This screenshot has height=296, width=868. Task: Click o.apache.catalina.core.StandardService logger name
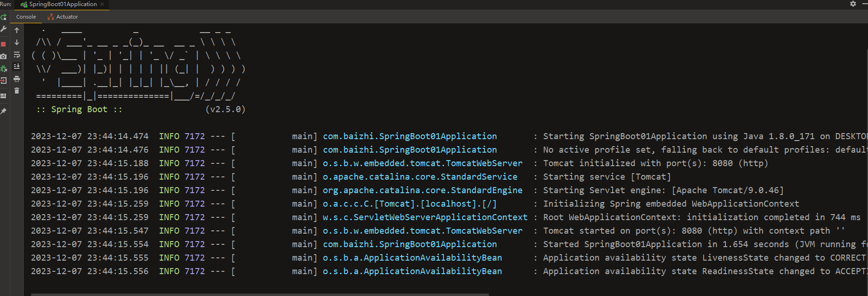(x=420, y=177)
